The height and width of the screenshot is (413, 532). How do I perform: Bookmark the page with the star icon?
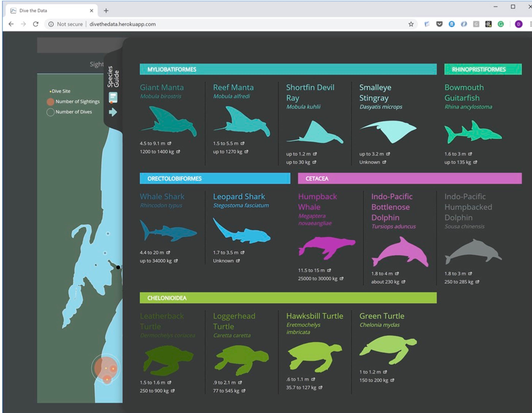pos(411,24)
